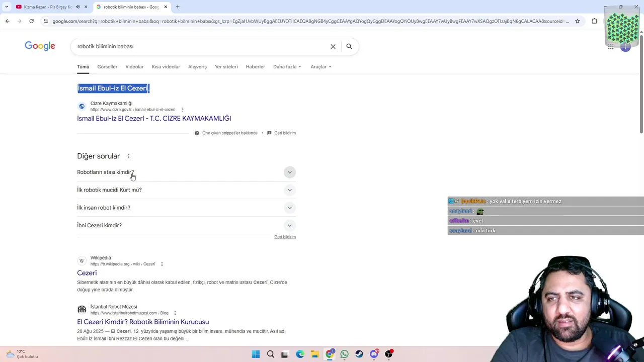
Task: Click 'Öne çıkan snippet'ler hakkında' link
Action: 230,133
